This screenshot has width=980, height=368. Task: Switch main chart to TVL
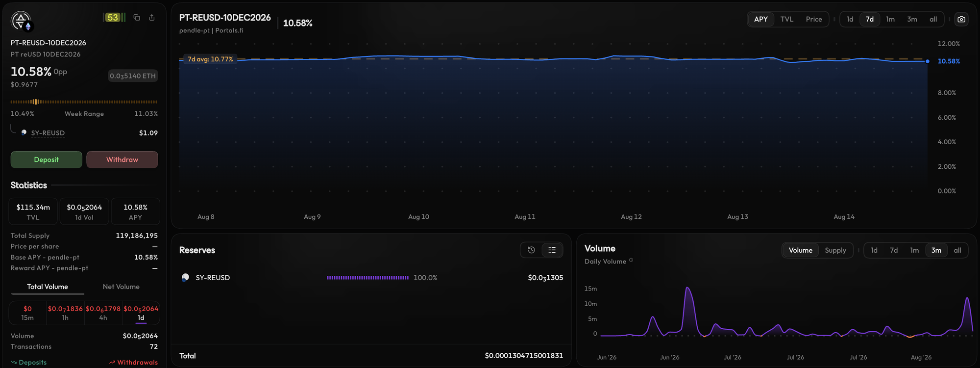(x=786, y=19)
